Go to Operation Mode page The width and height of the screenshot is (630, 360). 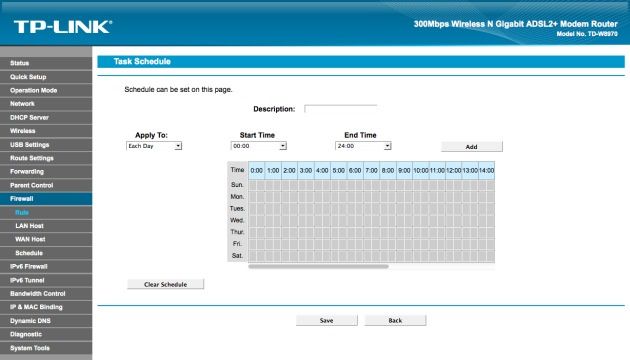click(46, 90)
